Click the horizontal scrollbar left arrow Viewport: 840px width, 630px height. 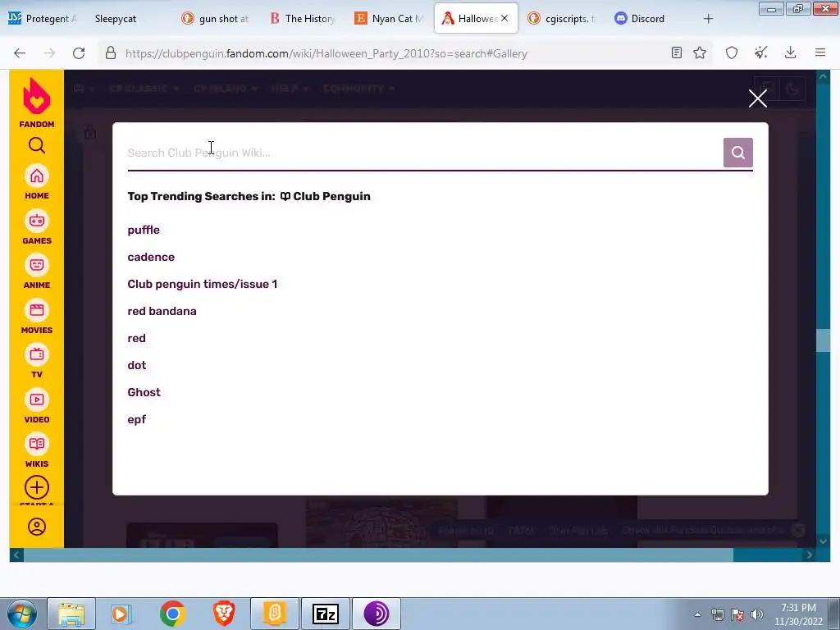(16, 555)
